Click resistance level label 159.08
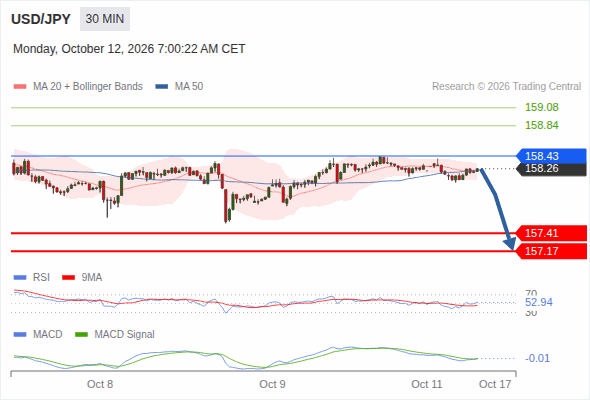The width and height of the screenshot is (590, 400). click(x=542, y=107)
